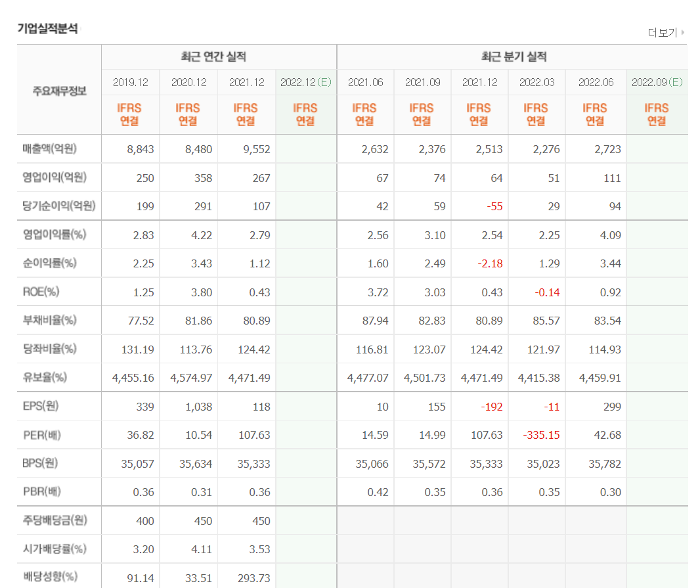Click the 8,480 sales value
Viewport: 700px width, 588px height.
coord(199,149)
